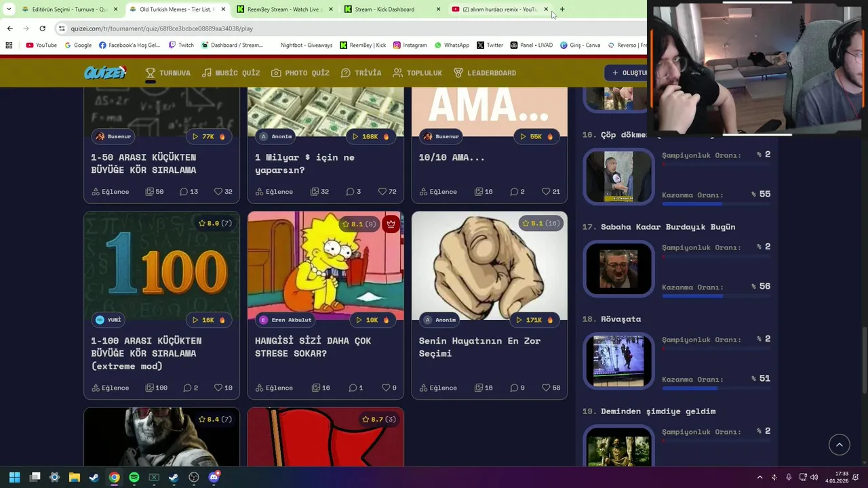
Task: Open the Twitch bookmark
Action: click(180, 45)
